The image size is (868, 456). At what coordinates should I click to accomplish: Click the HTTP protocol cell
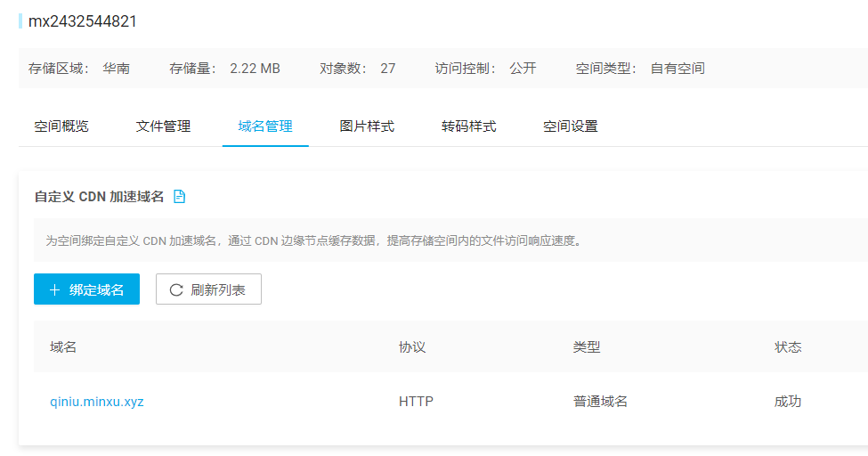(x=417, y=402)
